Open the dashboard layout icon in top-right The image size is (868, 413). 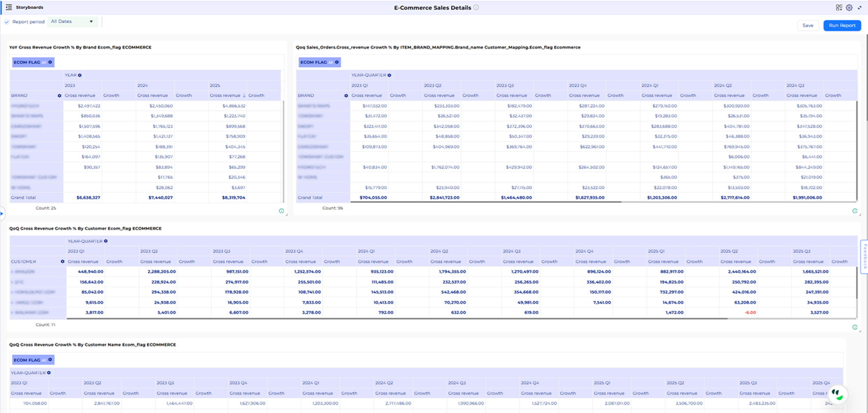(x=839, y=8)
